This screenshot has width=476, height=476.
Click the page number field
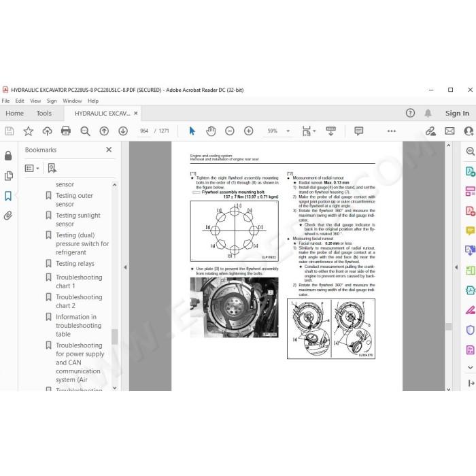point(144,131)
